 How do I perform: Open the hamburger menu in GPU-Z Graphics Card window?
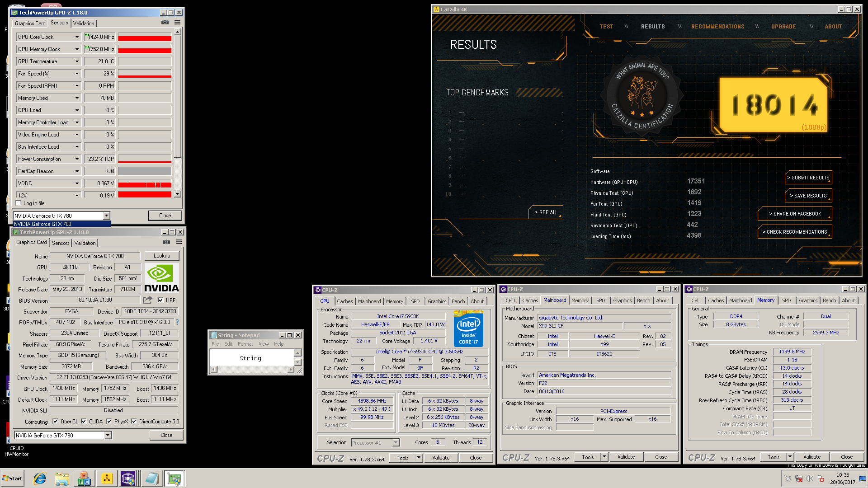tap(179, 242)
